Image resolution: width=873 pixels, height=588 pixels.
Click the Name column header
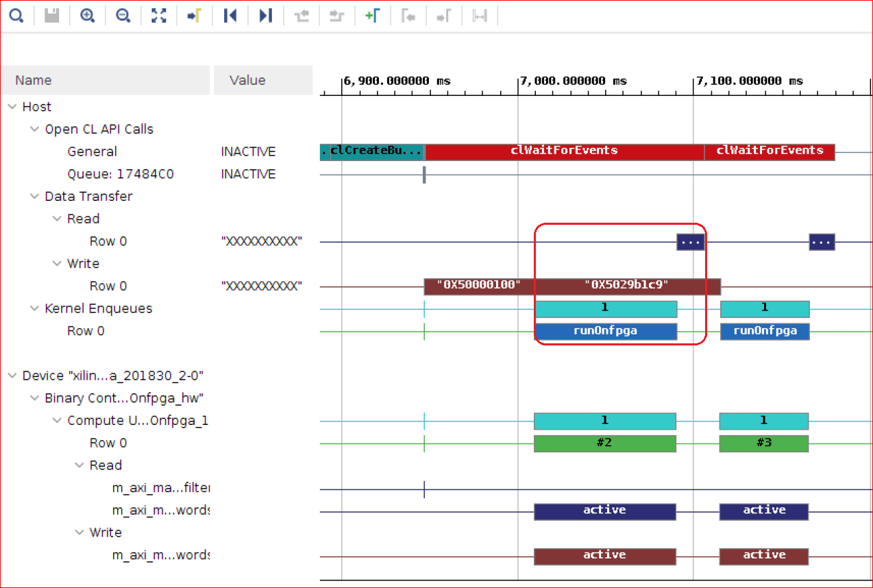pos(34,80)
